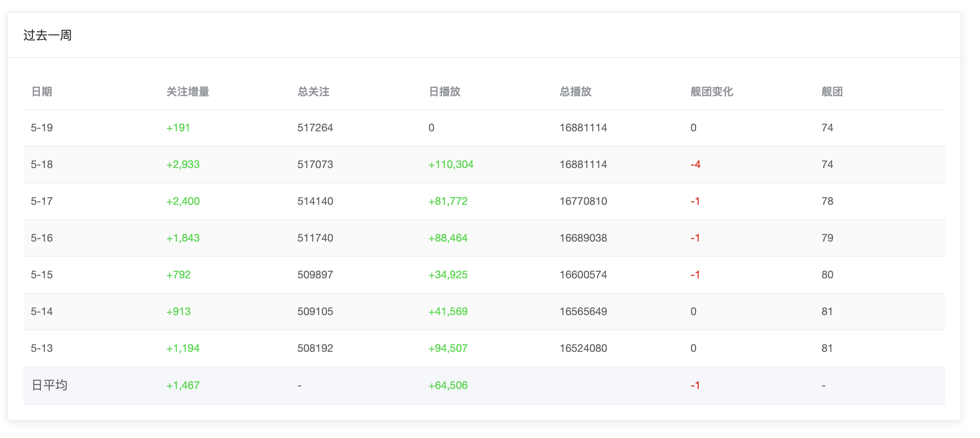
Task: Click the +64,506 average plays value
Action: click(448, 385)
